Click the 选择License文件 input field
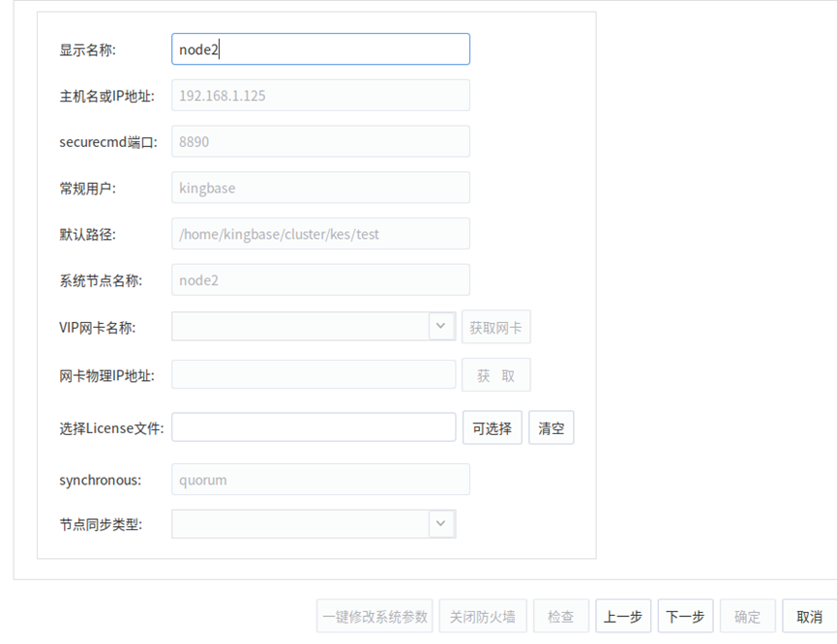The height and width of the screenshot is (644, 837). point(314,427)
